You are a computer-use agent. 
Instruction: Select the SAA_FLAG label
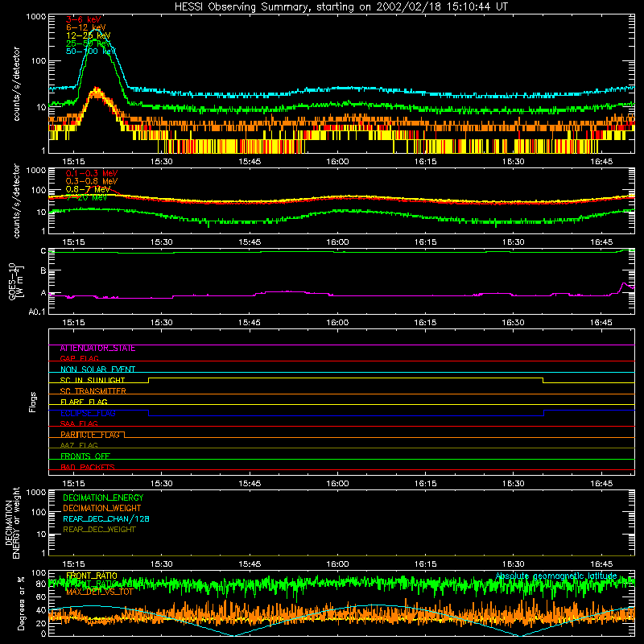79,423
